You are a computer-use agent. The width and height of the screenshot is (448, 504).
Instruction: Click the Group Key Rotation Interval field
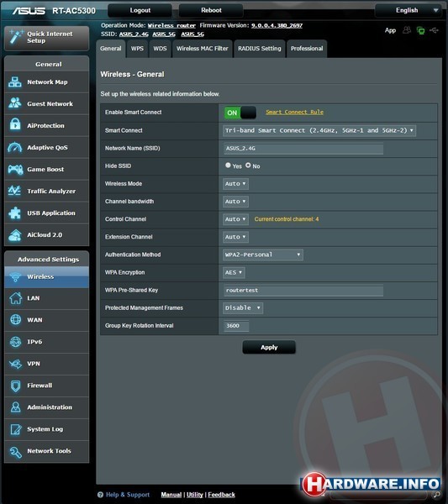[x=236, y=326]
